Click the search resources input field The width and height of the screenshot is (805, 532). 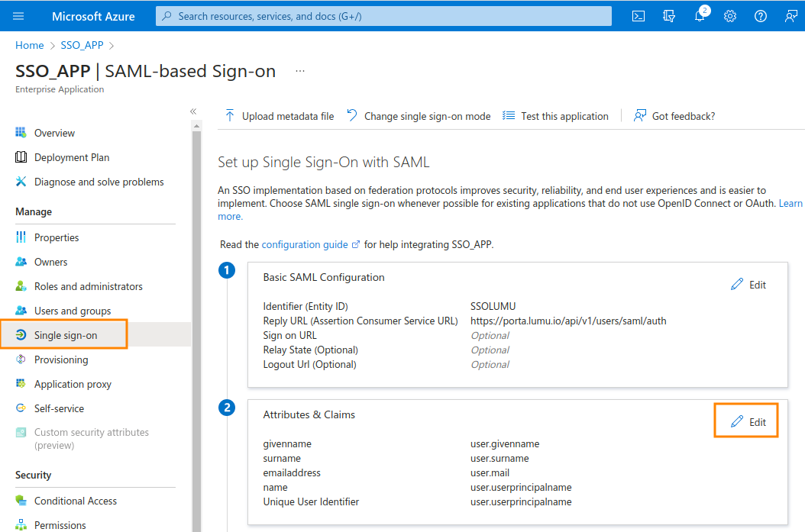click(384, 16)
